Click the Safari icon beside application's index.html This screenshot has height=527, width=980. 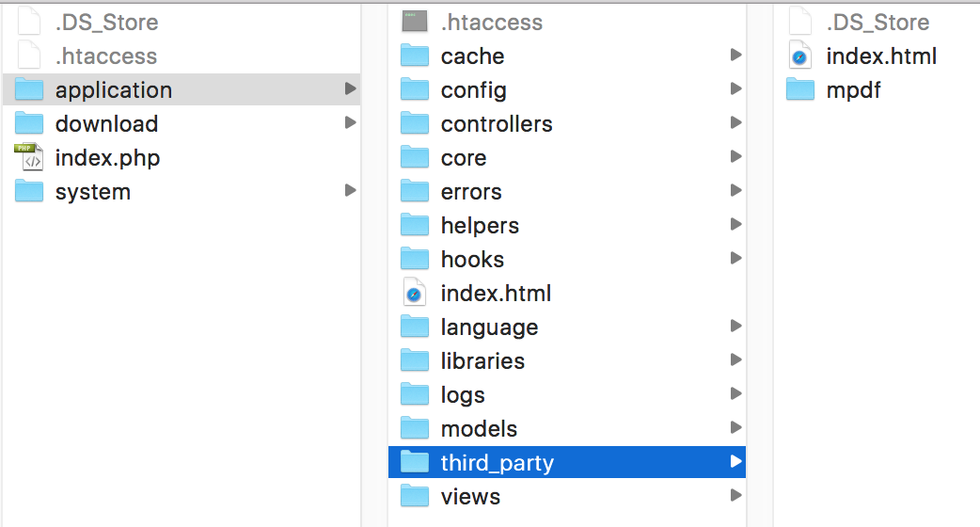pos(415,294)
